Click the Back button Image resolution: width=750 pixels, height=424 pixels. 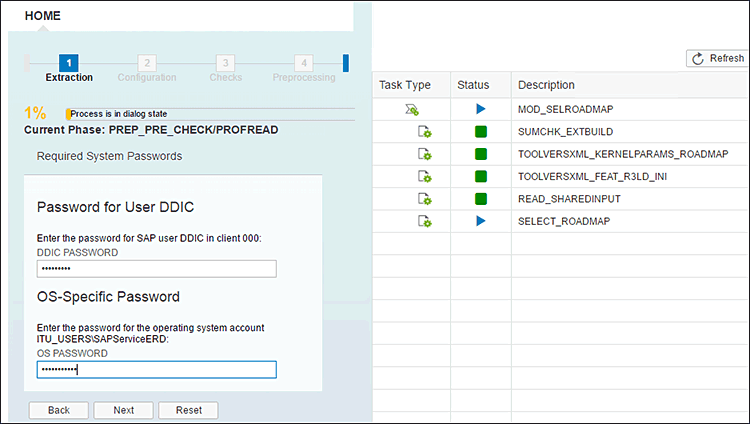(x=59, y=410)
